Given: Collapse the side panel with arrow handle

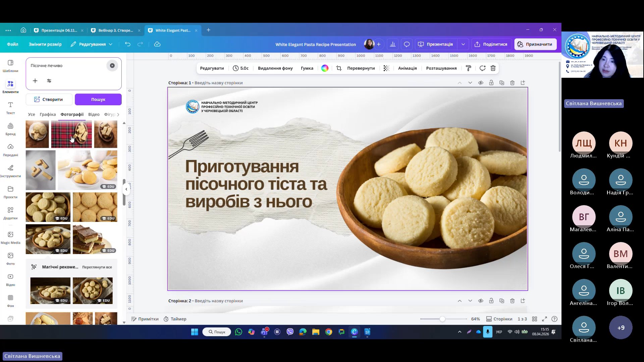Looking at the screenshot, I should click(126, 189).
